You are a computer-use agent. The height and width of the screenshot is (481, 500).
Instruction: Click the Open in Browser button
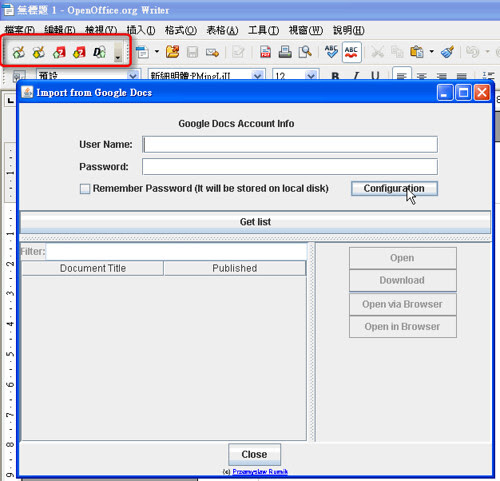[403, 327]
